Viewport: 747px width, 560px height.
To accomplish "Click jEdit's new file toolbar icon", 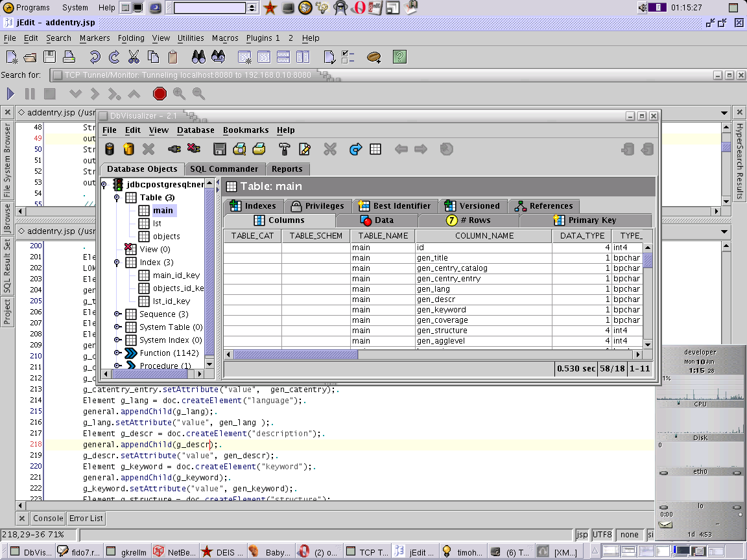I will [12, 57].
